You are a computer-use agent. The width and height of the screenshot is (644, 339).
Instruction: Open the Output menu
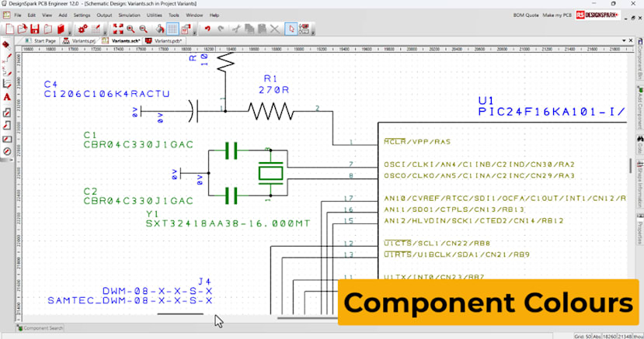pyautogui.click(x=104, y=16)
